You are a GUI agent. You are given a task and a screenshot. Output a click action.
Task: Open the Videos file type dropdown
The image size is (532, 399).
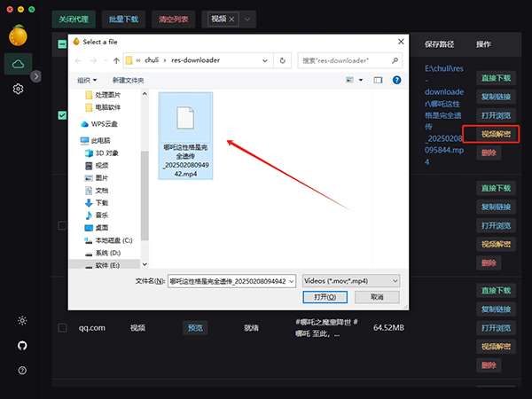(351, 280)
